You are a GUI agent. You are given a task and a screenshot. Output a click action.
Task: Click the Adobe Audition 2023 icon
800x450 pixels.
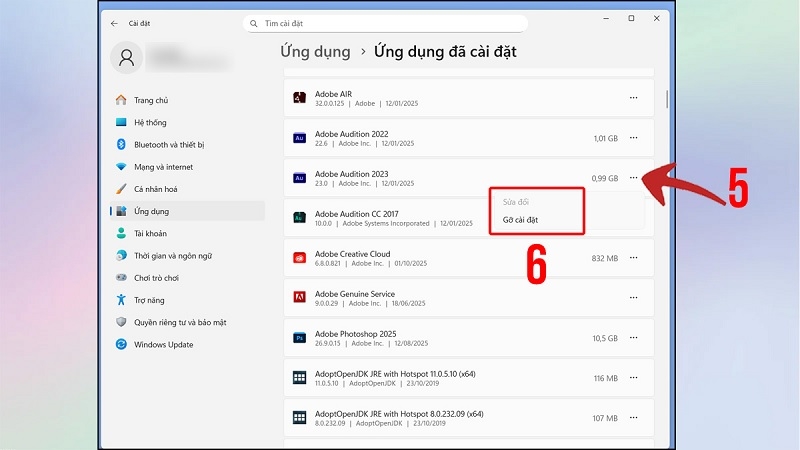[x=299, y=178]
